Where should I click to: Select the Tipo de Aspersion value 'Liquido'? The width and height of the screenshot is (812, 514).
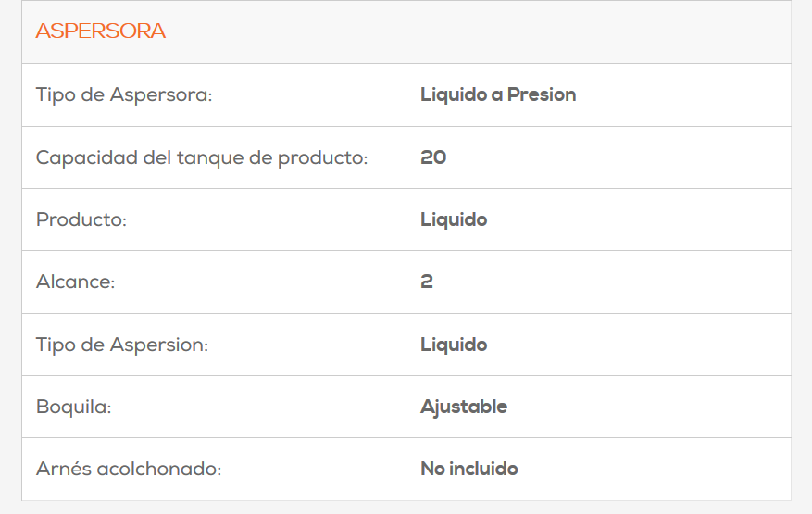(454, 345)
